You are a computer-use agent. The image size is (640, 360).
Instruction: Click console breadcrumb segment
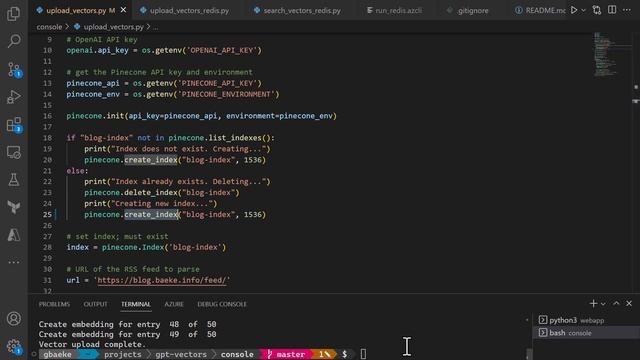(49, 27)
